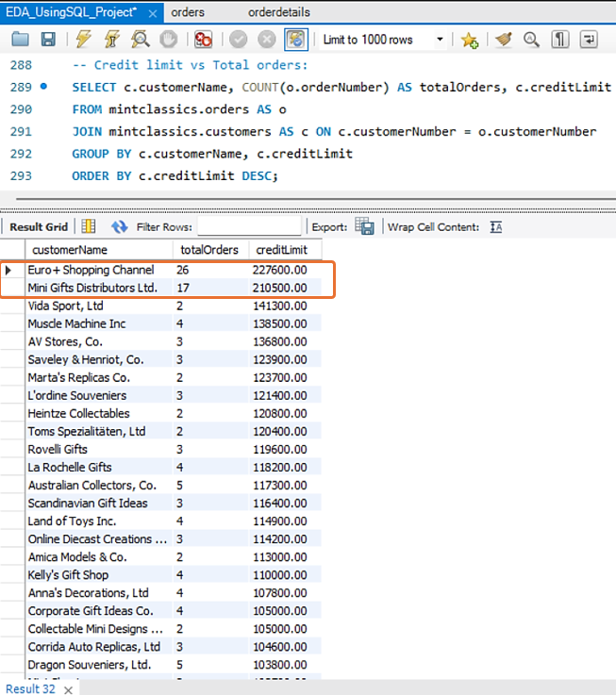
Task: Click the Result Grid label
Action: click(39, 227)
